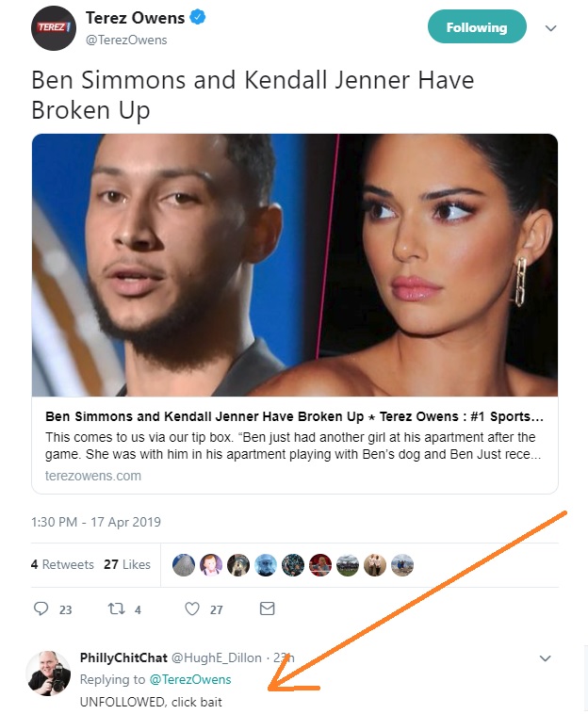Screen dimensions: 588x714
Task: Click the PhillyChitChat username
Action: pyautogui.click(x=122, y=657)
